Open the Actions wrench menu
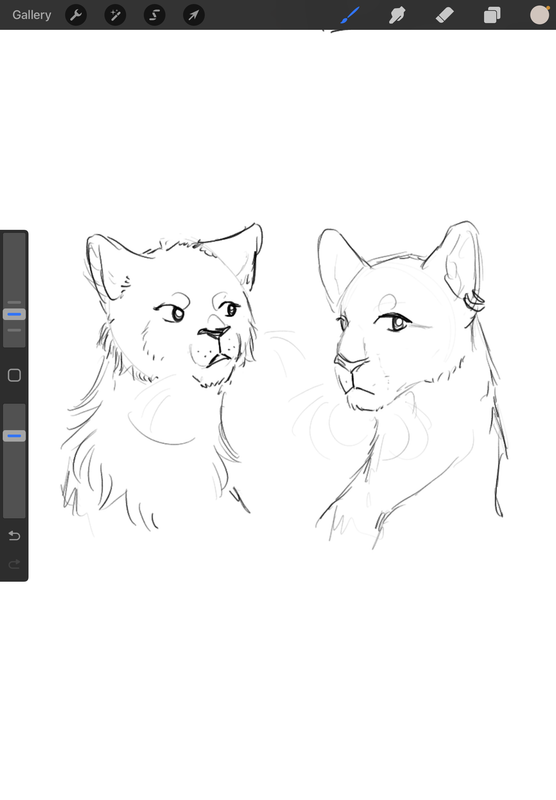This screenshot has height=800, width=556. 76,15
